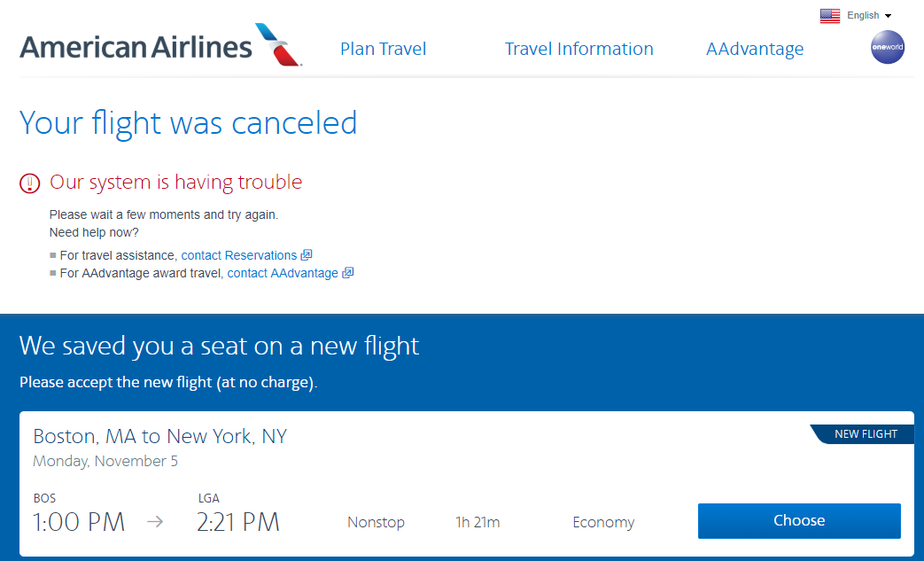Open the Travel Information menu
The height and width of the screenshot is (561, 924).
[578, 49]
